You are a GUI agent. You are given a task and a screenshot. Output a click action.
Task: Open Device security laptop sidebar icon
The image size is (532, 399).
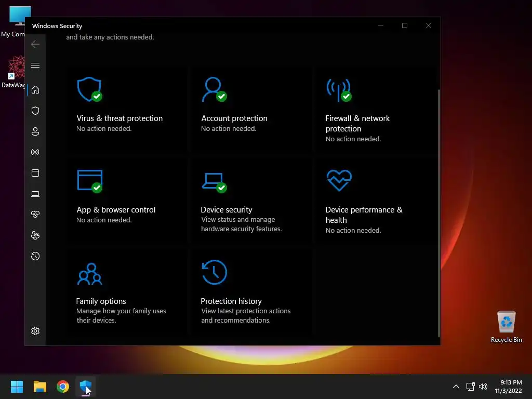(35, 194)
